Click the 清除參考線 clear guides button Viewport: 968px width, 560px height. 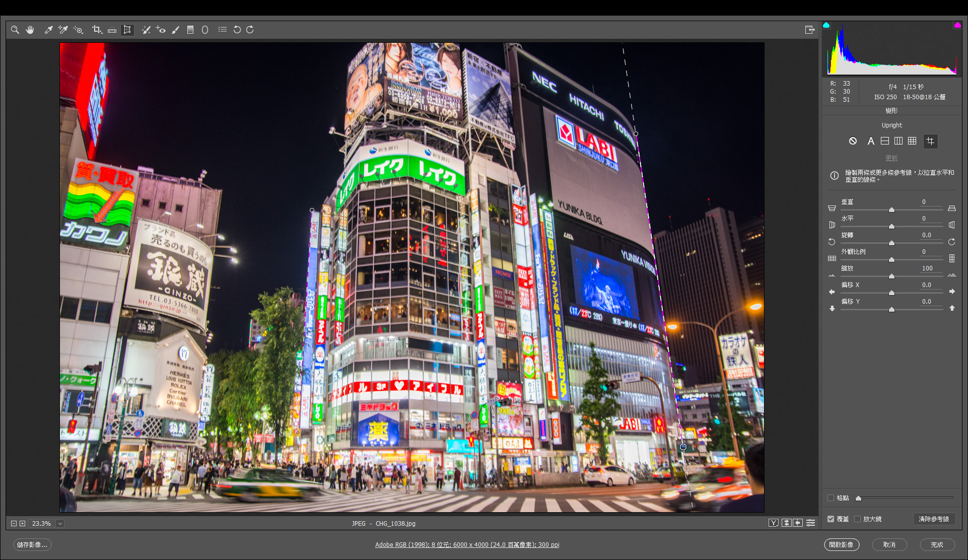tap(933, 519)
